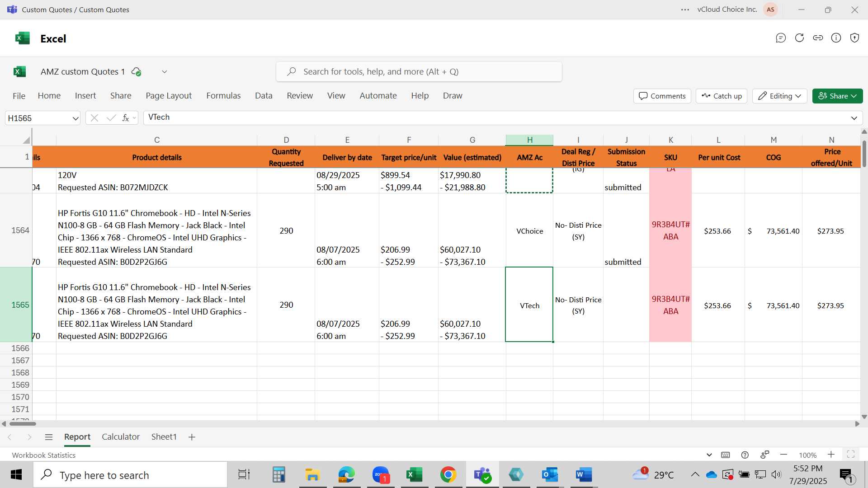Click the 100% zoom level
Viewport: 868px width, 488px height.
(x=807, y=455)
